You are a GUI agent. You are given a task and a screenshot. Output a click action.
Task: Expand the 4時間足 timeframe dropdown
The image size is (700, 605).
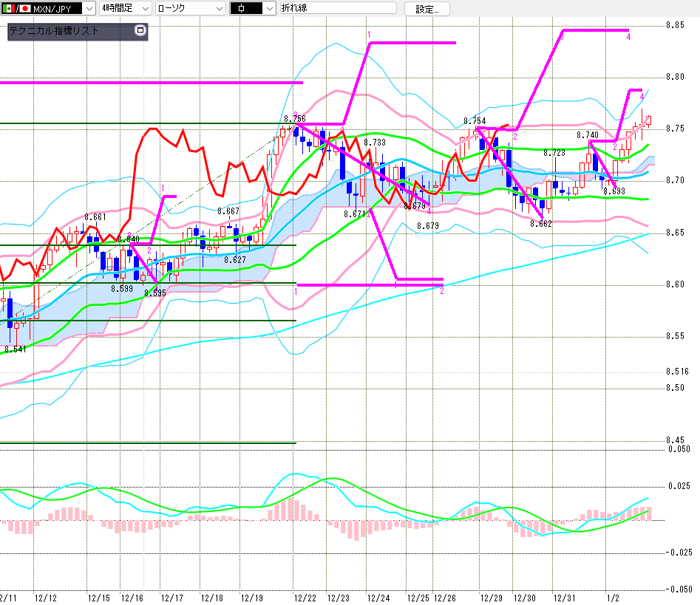[143, 9]
